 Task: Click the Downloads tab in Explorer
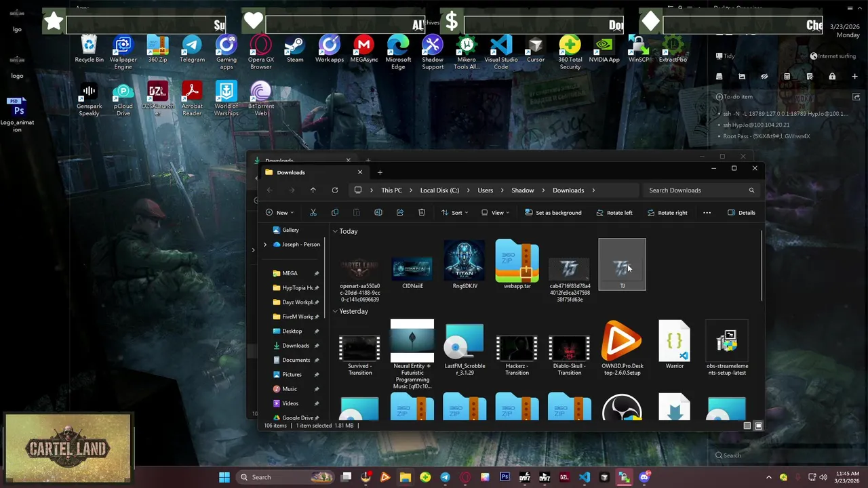[313, 172]
